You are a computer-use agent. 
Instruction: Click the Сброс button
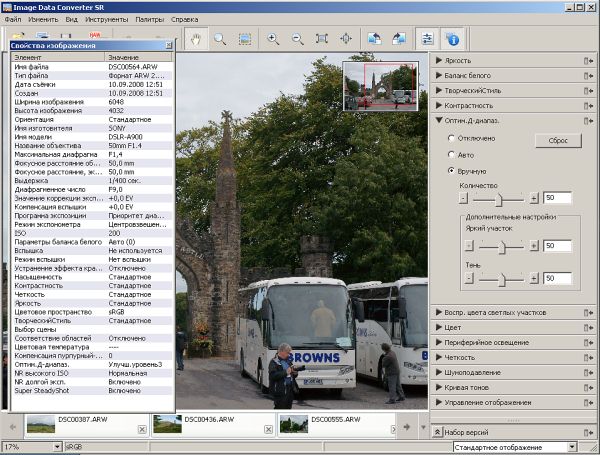558,140
